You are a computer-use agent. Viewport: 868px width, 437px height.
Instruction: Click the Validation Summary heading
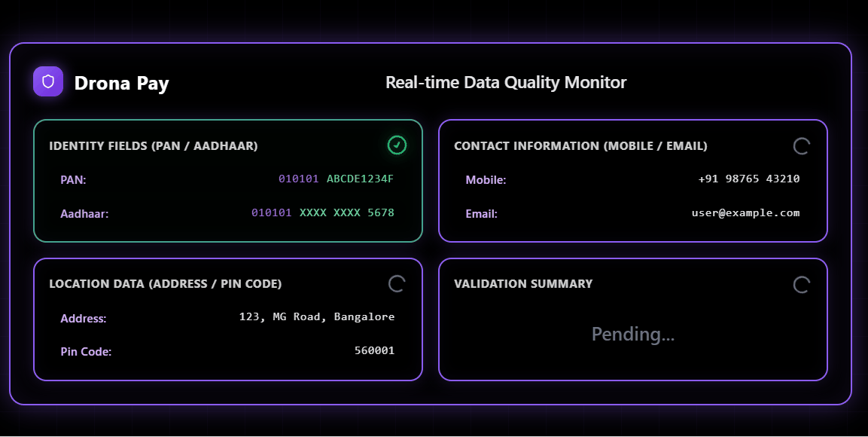tap(523, 284)
